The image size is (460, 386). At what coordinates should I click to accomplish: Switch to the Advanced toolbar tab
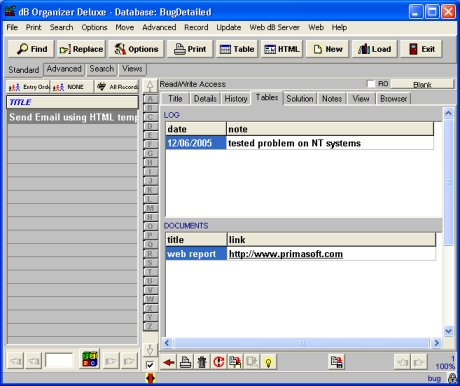[x=64, y=69]
